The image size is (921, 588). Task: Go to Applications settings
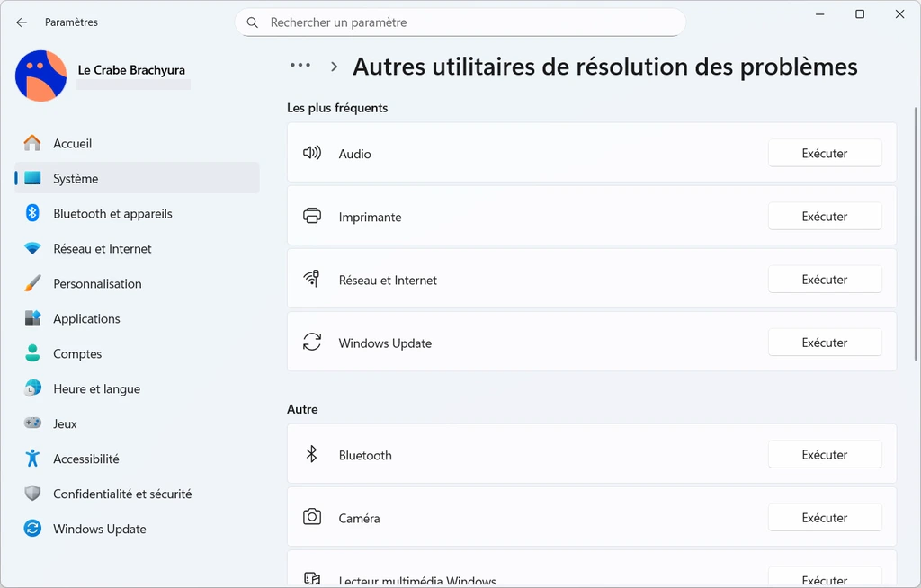(86, 319)
